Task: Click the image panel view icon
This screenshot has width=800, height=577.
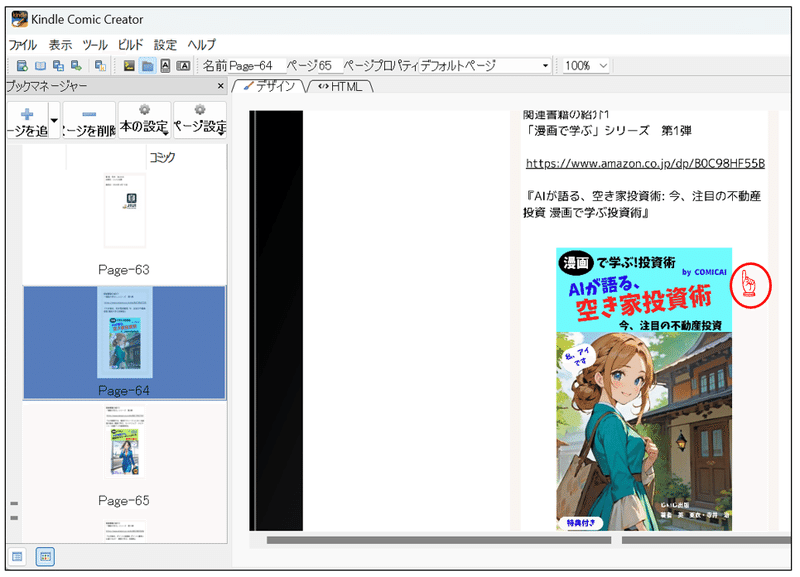Action: pyautogui.click(x=129, y=66)
